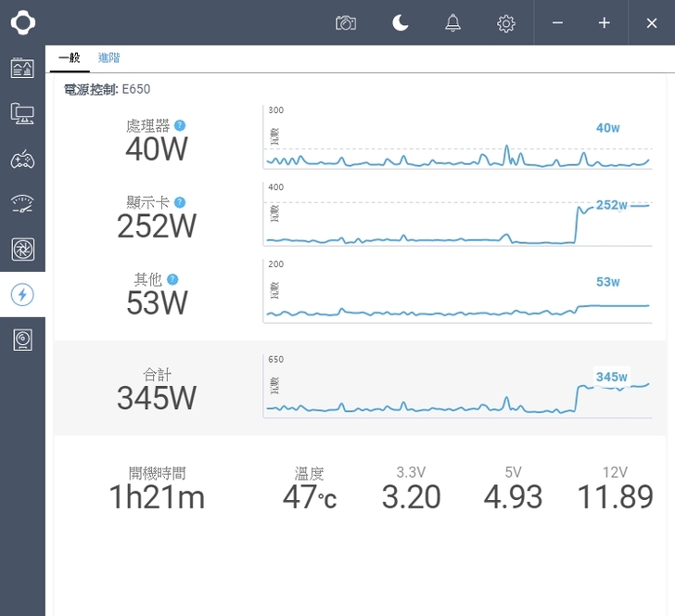
Task: Switch to the 進階 tab
Action: [108, 58]
